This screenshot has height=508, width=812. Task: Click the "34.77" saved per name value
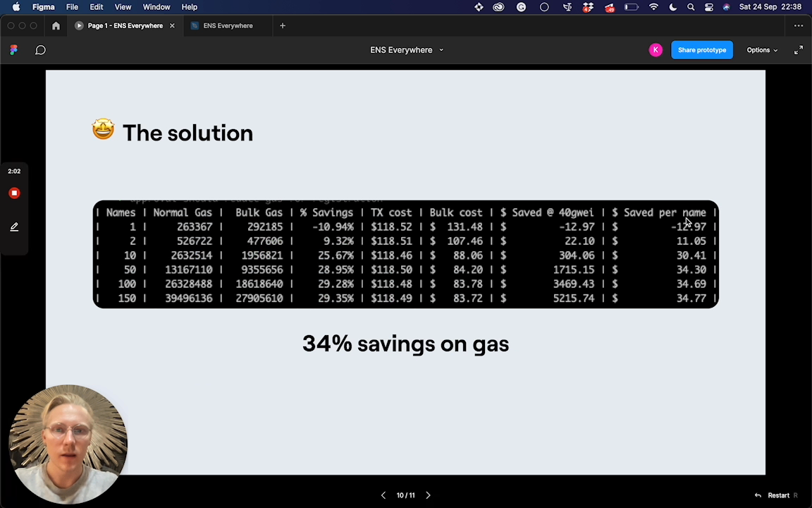(x=691, y=298)
